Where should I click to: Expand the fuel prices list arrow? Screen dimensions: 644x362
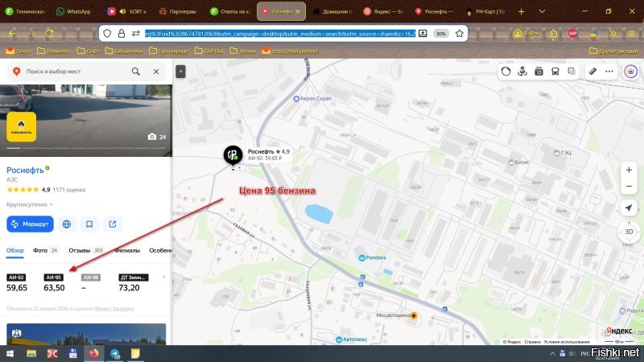click(x=164, y=278)
